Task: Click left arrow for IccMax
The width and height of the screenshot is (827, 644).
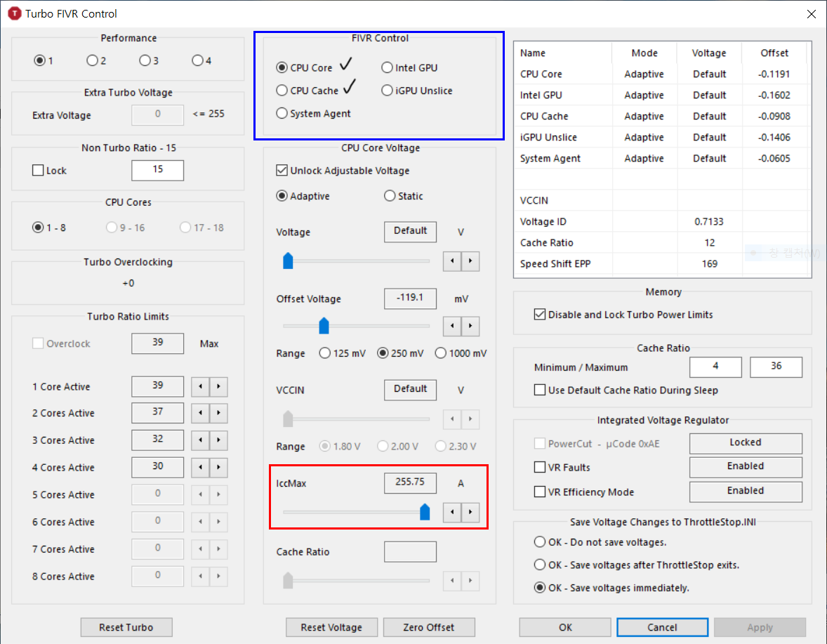Action: (x=452, y=512)
